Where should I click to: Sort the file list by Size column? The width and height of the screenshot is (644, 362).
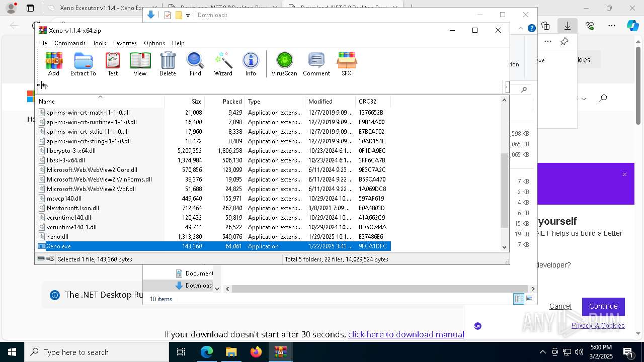[x=185, y=101]
